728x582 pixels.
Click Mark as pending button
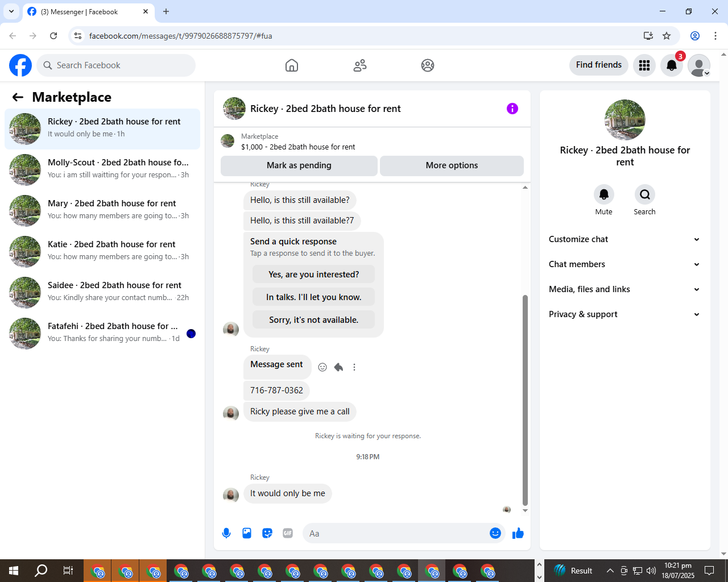(299, 165)
